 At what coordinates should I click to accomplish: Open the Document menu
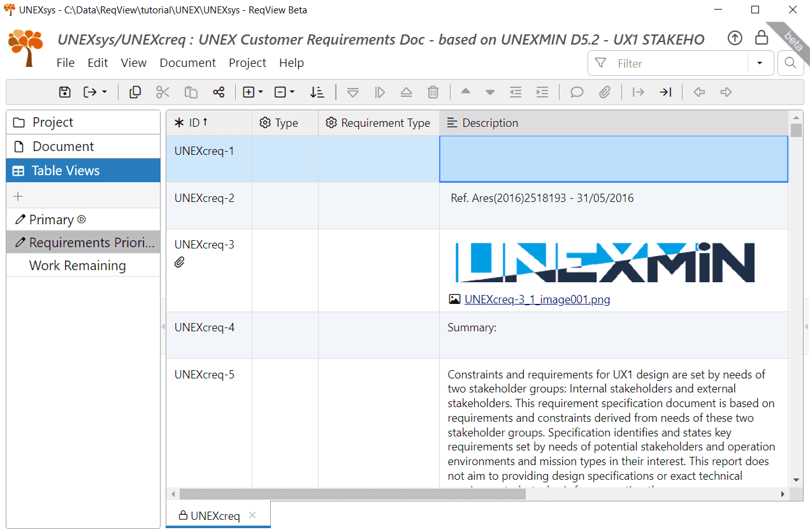[188, 63]
